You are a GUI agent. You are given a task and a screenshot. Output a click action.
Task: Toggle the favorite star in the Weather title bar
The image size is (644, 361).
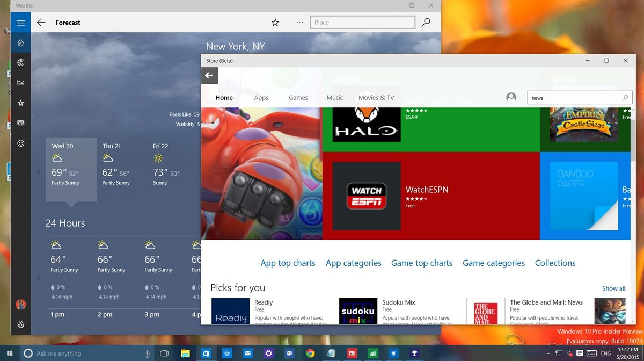275,23
